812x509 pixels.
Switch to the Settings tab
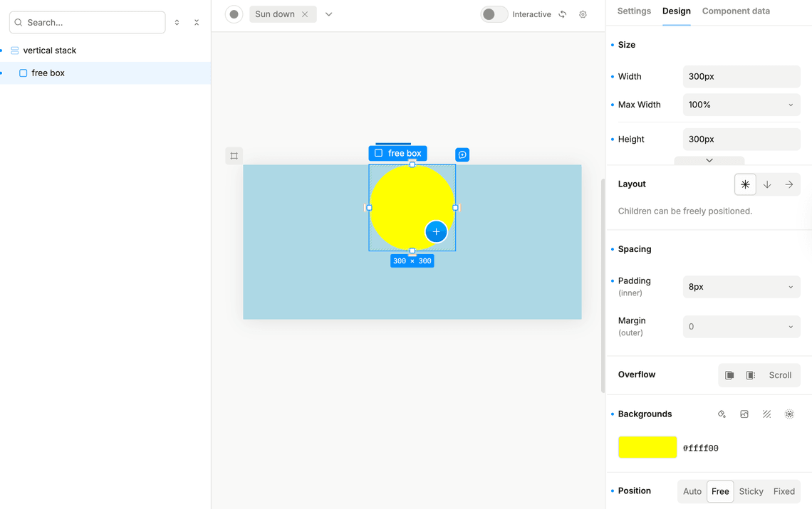click(x=634, y=11)
